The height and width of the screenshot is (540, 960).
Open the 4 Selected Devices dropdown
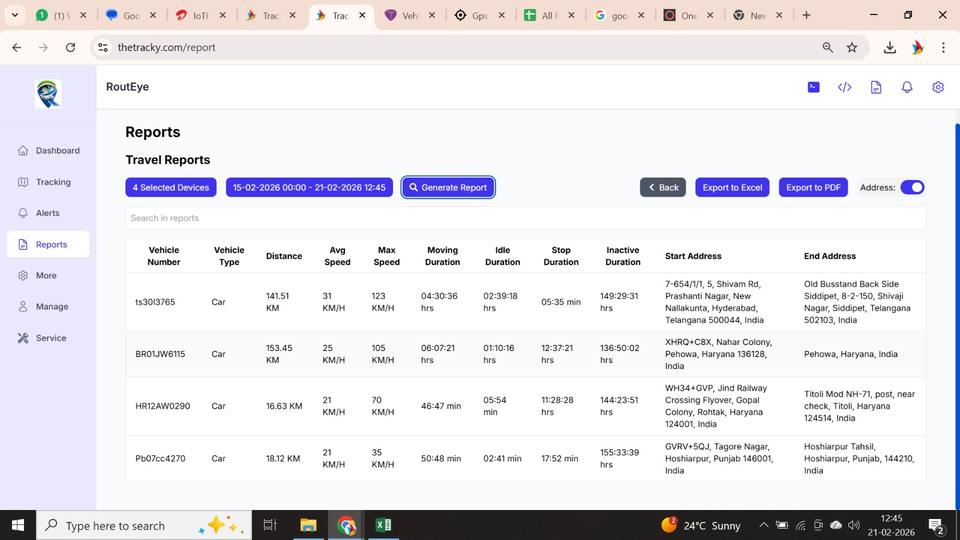pyautogui.click(x=172, y=187)
